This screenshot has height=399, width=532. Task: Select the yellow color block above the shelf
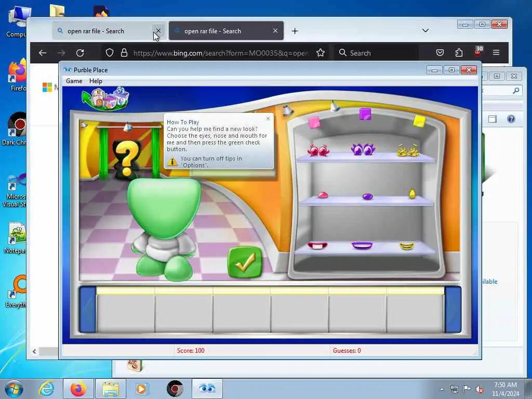point(419,121)
